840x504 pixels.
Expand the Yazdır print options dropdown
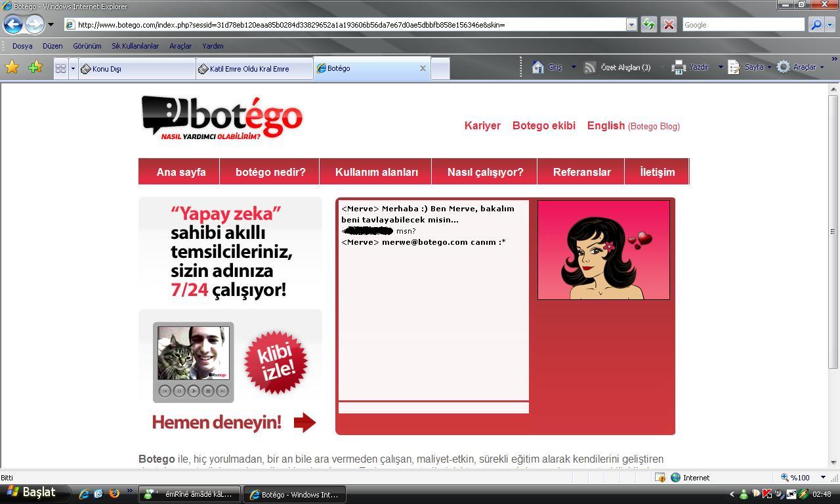click(720, 67)
